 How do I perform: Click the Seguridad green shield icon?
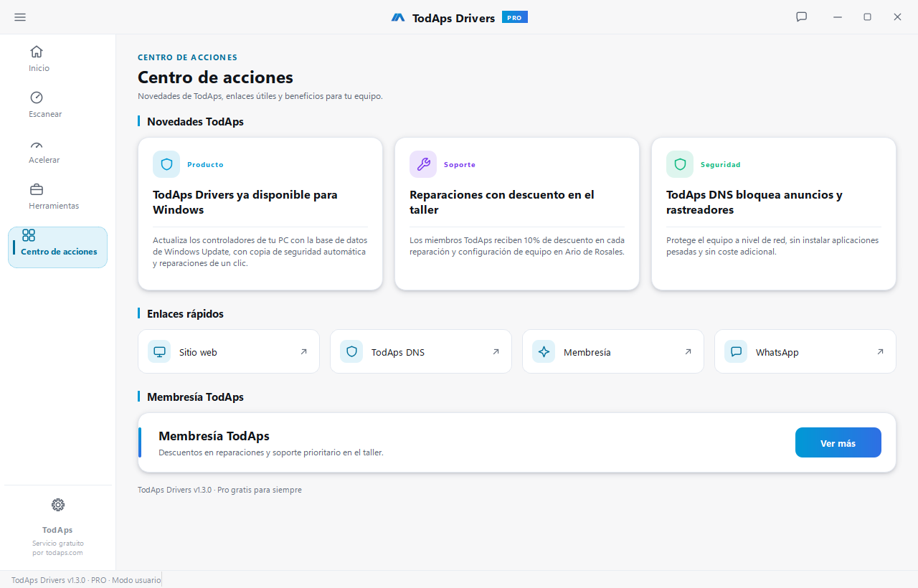coord(680,164)
